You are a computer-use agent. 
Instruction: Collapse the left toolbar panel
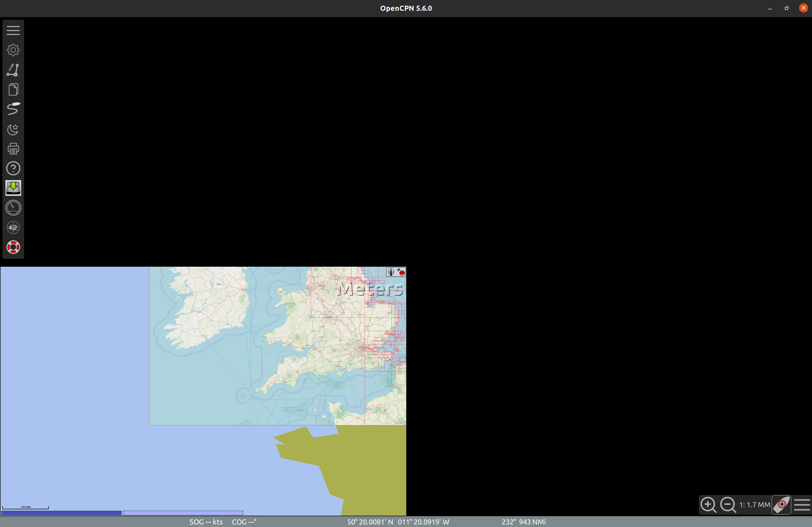pos(13,30)
